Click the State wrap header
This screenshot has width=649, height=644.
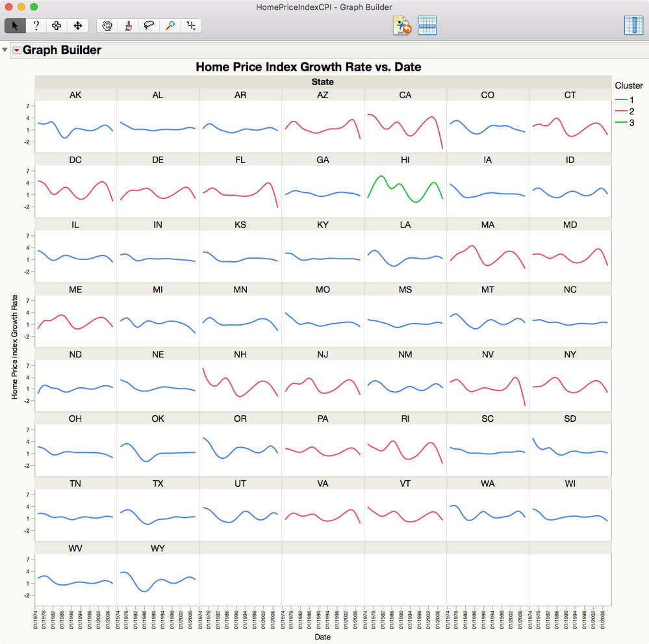click(x=323, y=82)
